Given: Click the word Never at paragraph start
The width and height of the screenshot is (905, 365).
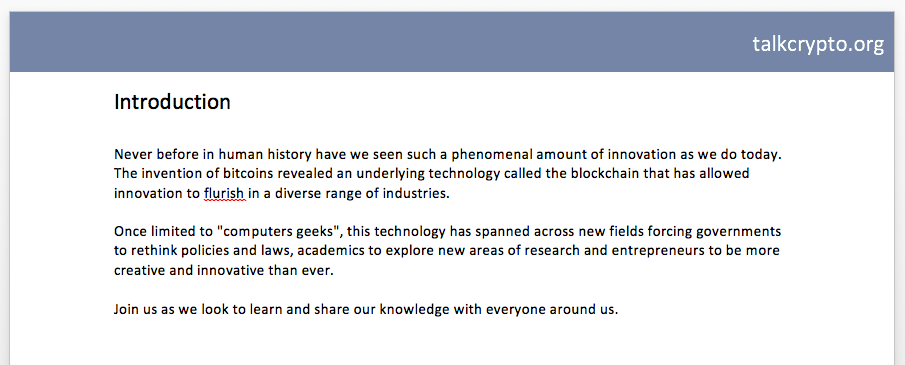Looking at the screenshot, I should tap(133, 155).
